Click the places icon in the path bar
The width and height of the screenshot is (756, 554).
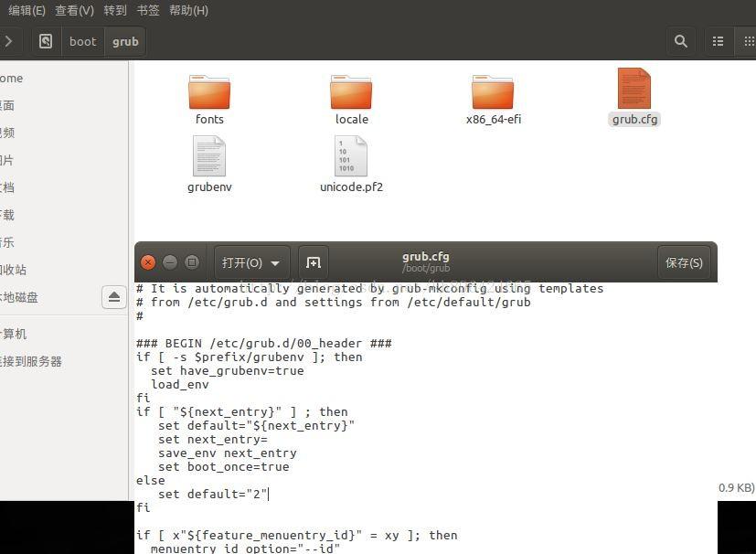[44, 41]
